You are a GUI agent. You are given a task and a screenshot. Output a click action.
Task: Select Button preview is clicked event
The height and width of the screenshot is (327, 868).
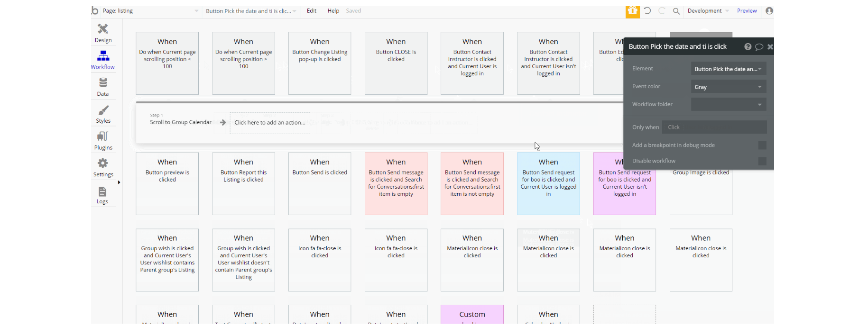tap(167, 184)
